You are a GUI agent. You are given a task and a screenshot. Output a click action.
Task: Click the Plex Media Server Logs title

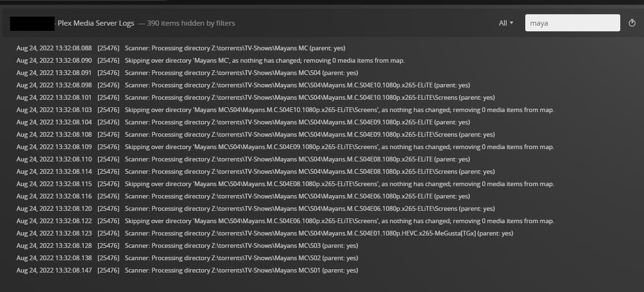tap(96, 23)
